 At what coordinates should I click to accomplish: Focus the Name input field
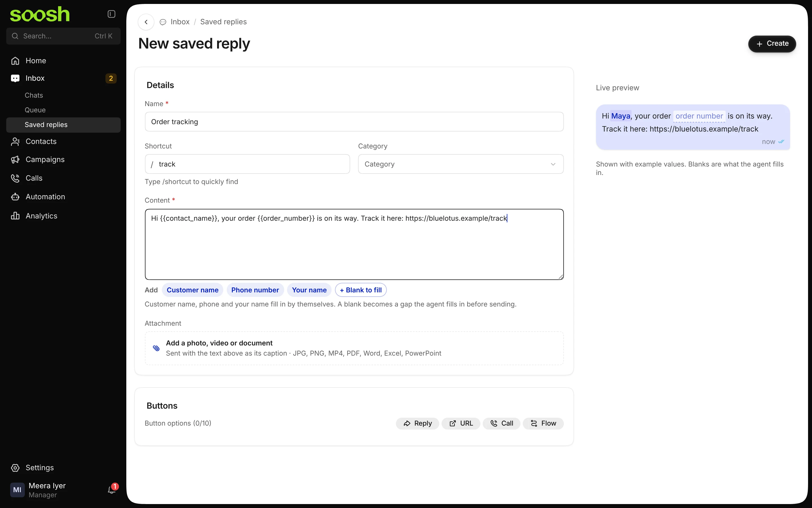[x=354, y=122]
